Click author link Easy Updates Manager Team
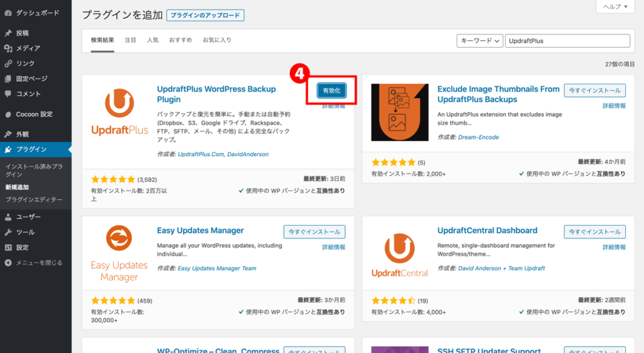 coord(217,268)
